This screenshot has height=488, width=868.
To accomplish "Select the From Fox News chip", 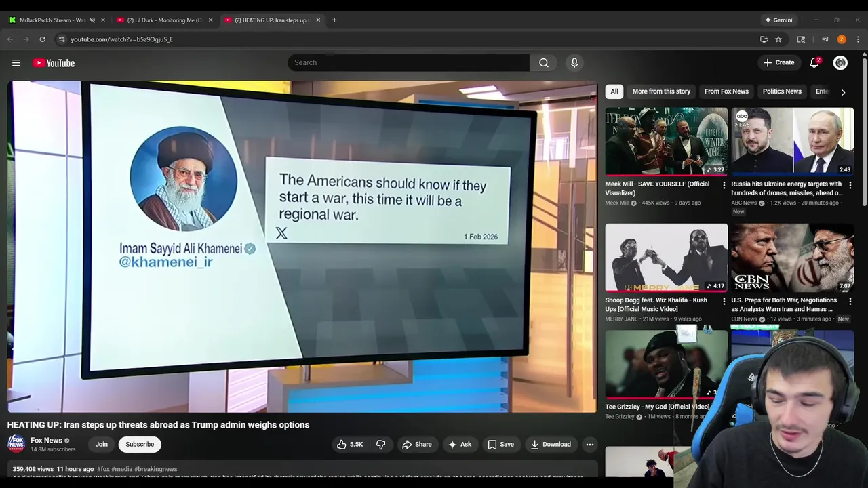I will point(726,91).
